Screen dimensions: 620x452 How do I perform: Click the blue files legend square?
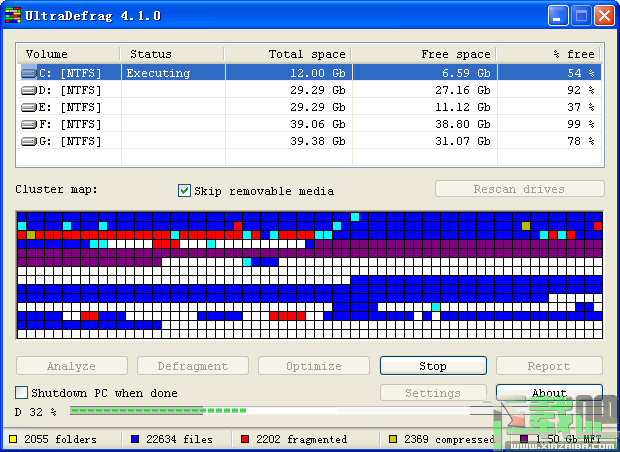pyautogui.click(x=135, y=439)
